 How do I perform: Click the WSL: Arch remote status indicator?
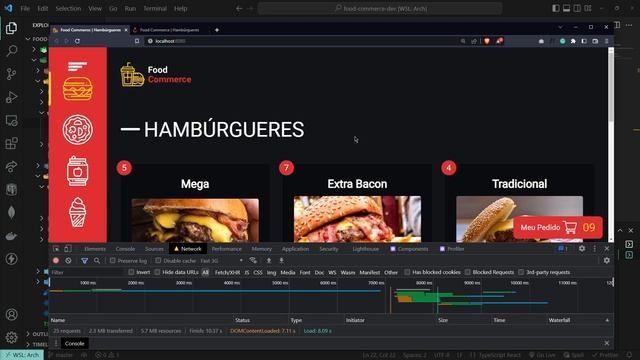(x=22, y=355)
